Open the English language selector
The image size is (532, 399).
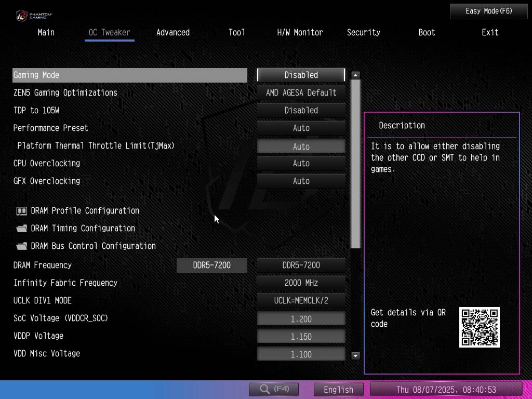(x=338, y=389)
